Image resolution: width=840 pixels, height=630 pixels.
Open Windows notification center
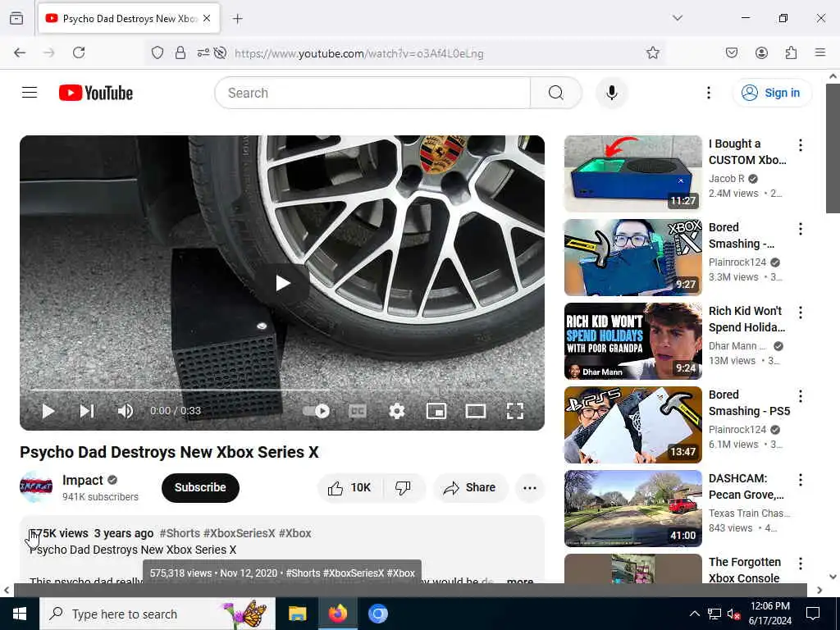point(813,614)
